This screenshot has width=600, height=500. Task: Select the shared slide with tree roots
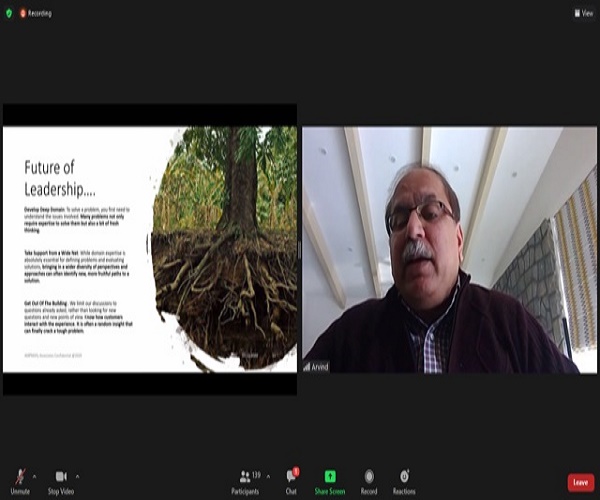tap(150, 249)
